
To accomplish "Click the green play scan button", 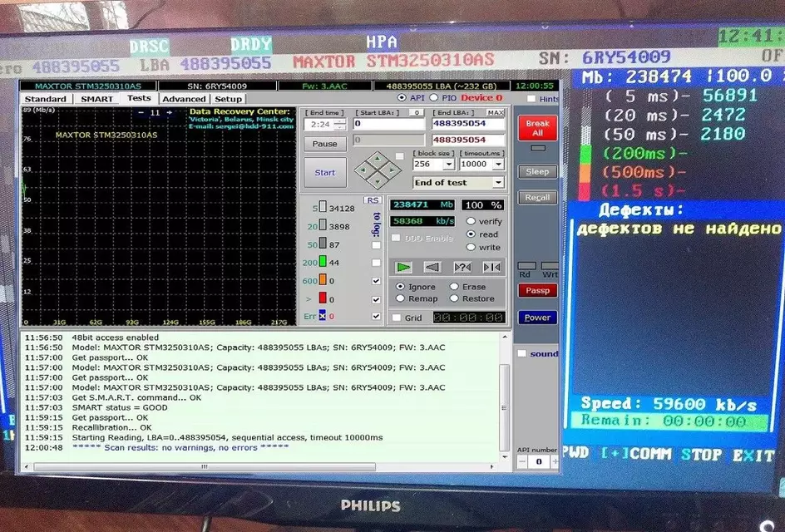I will click(x=403, y=268).
